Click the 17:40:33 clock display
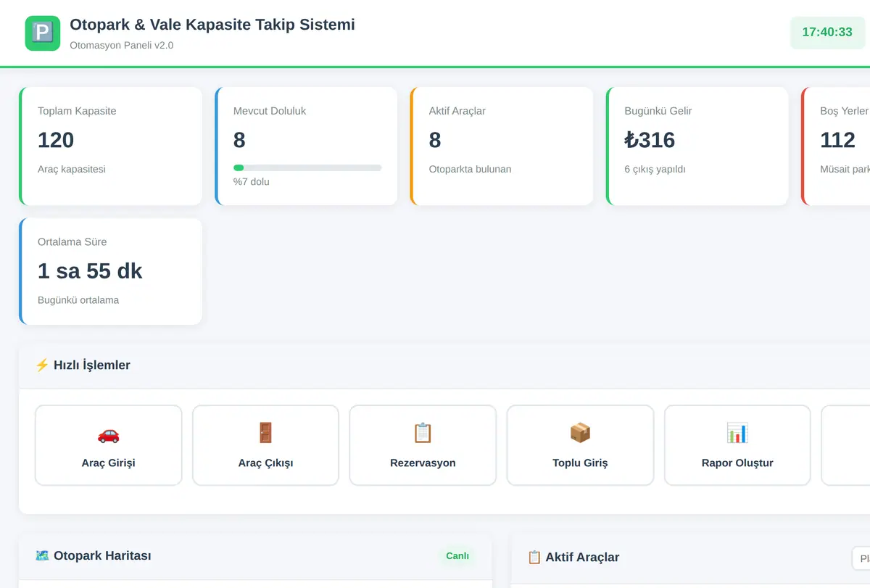Screen dimensions: 870x588 coord(827,33)
